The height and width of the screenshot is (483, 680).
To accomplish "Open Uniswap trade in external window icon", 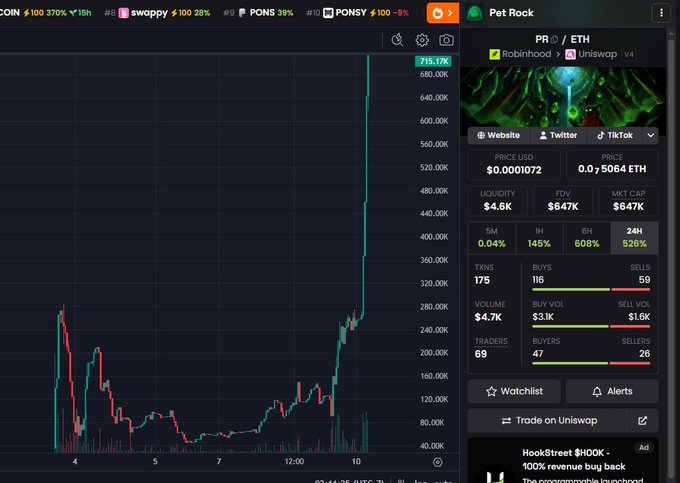I will pos(642,421).
